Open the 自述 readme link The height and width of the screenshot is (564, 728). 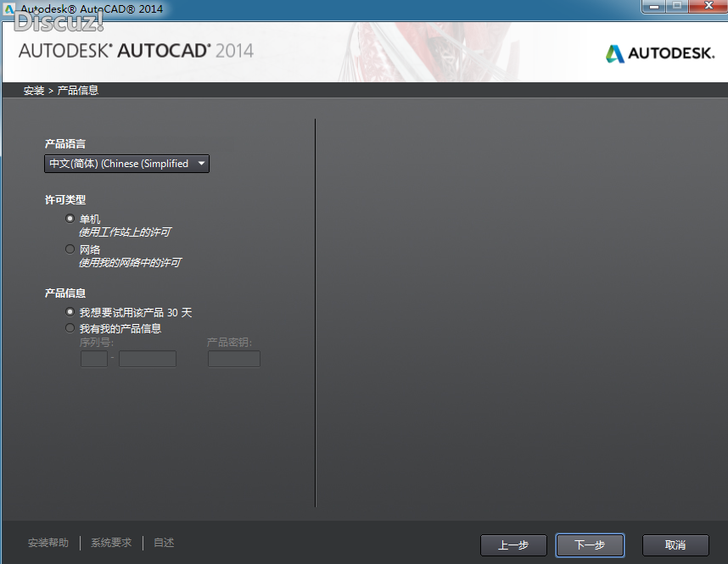pos(164,543)
